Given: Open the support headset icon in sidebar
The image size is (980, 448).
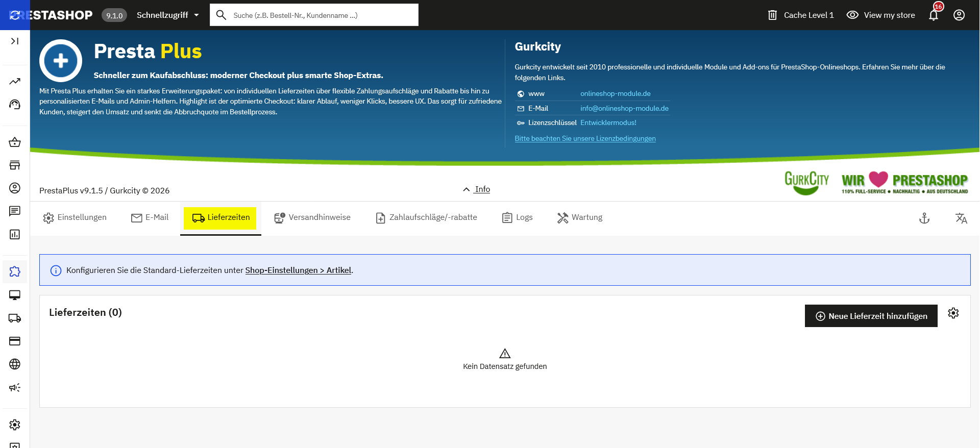Looking at the screenshot, I should [x=15, y=104].
